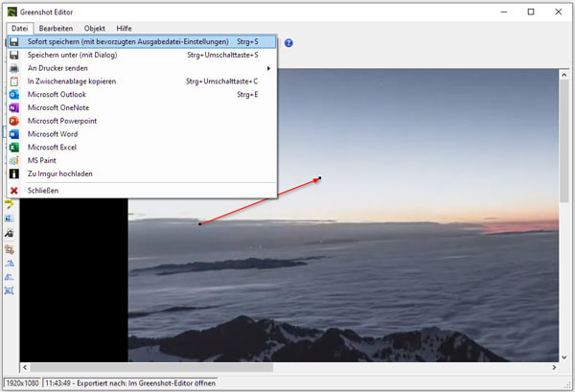The image size is (575, 392).
Task: Open the Effects magic wand tool
Action: (10, 233)
